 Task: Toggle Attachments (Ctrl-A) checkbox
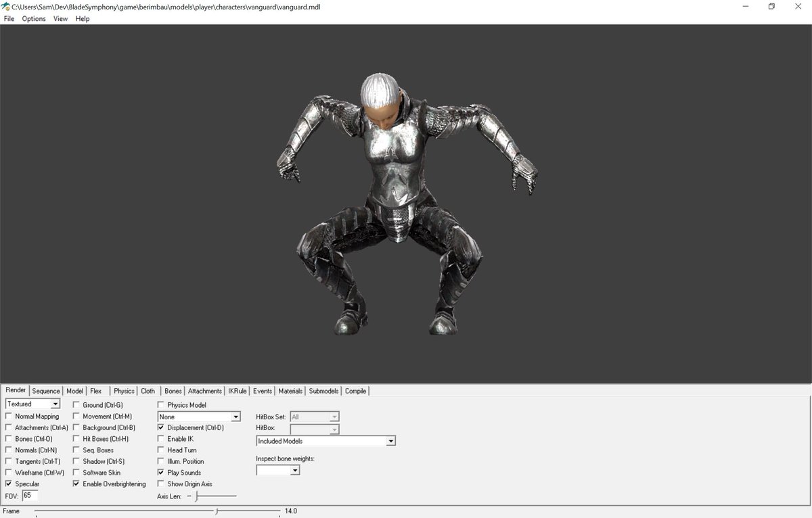pos(37,427)
